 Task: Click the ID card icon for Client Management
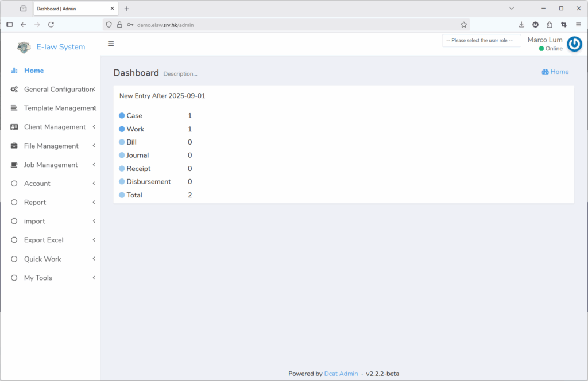point(14,127)
